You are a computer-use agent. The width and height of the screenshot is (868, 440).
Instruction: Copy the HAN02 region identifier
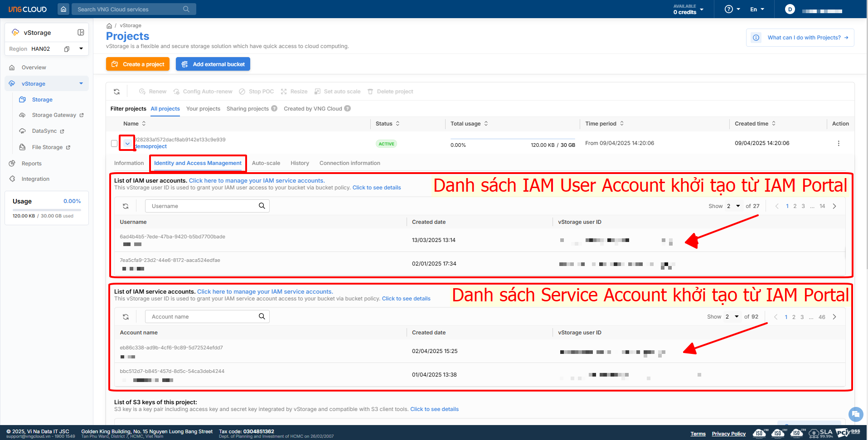[x=67, y=49]
